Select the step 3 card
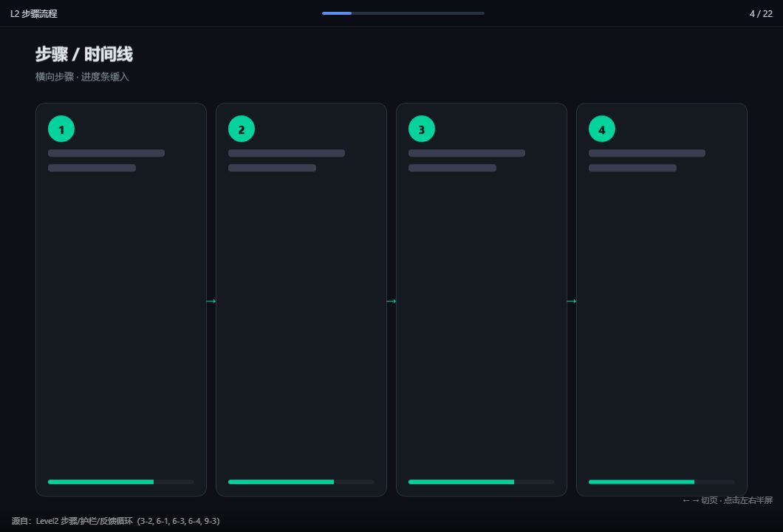The height and width of the screenshot is (532, 783). click(482, 300)
